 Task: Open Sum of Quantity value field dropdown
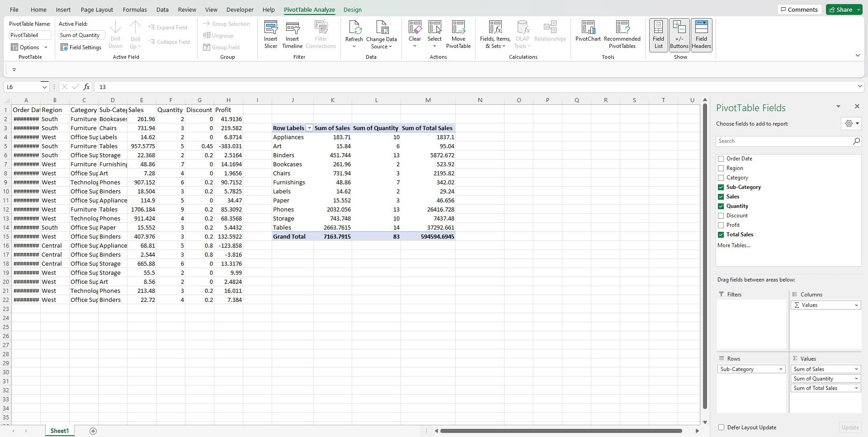(856, 379)
